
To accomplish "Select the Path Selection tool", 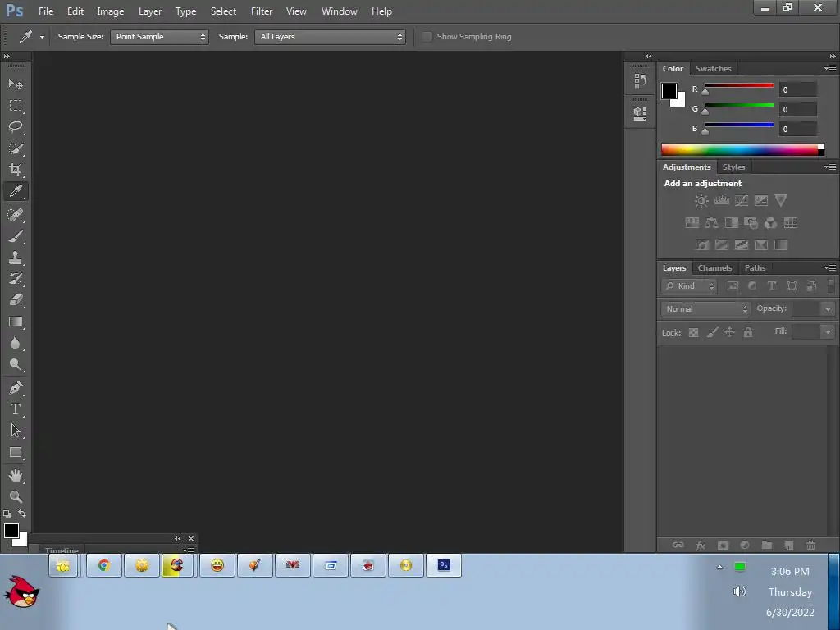I will pos(16,431).
